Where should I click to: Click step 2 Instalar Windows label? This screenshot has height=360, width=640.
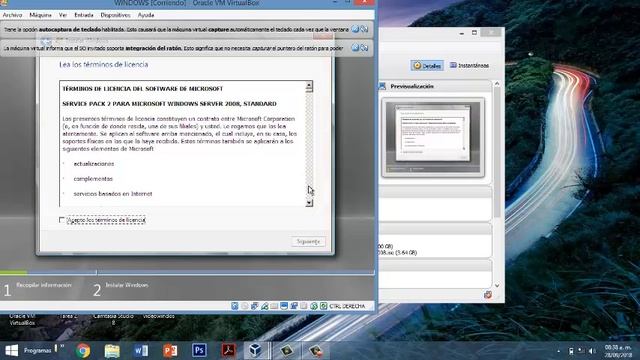(127, 285)
